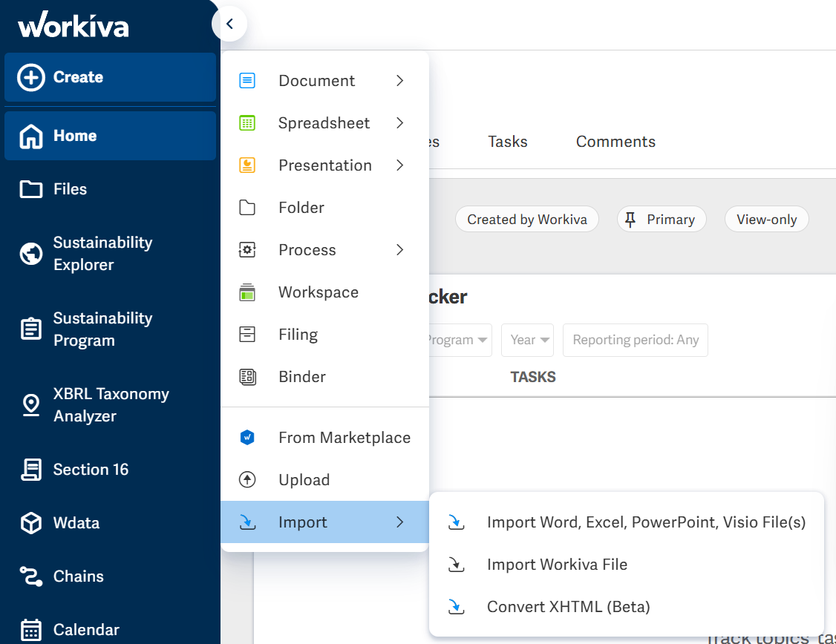Image resolution: width=836 pixels, height=644 pixels.
Task: Open XBRL Taxonomy Analyzer label in sidebar
Action: coord(111,405)
